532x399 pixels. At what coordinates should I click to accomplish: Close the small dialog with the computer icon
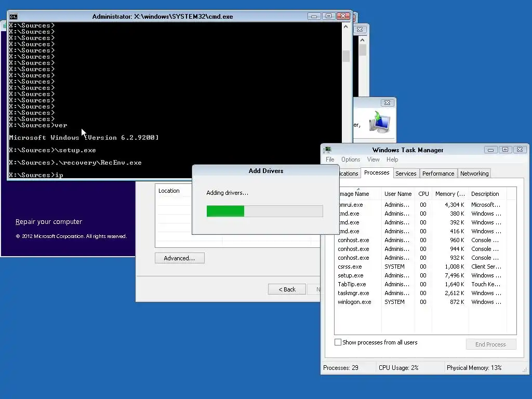387,102
